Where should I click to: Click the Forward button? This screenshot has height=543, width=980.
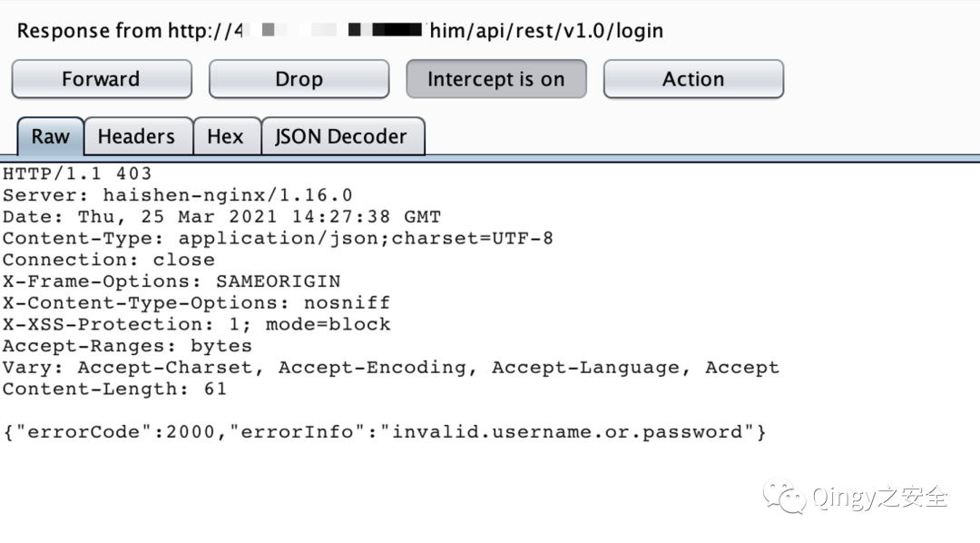coord(101,79)
